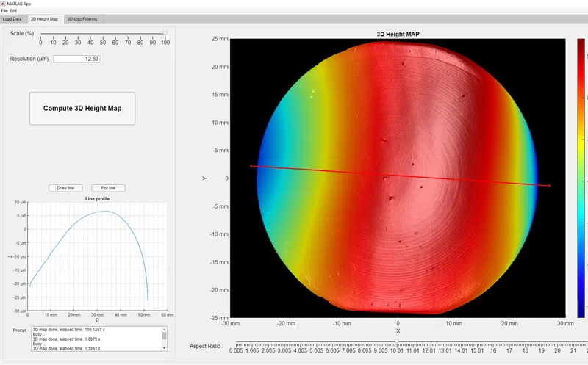The height and width of the screenshot is (365, 588).
Task: Select the 3D Height Map tab
Action: coord(44,19)
